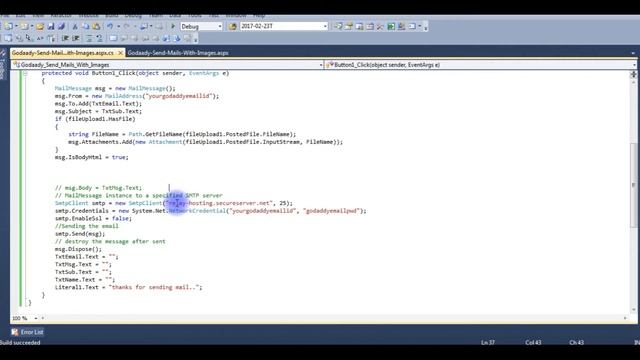640x360 pixels.
Task: Switch to the Godaady-Send-Mails-With-Images.aspx tab
Action: coord(178,53)
